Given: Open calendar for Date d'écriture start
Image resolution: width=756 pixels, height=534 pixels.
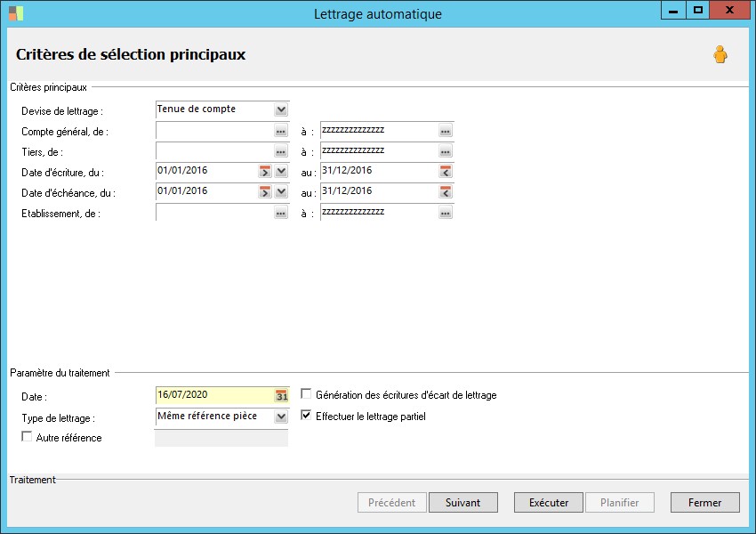Looking at the screenshot, I should click(x=265, y=171).
